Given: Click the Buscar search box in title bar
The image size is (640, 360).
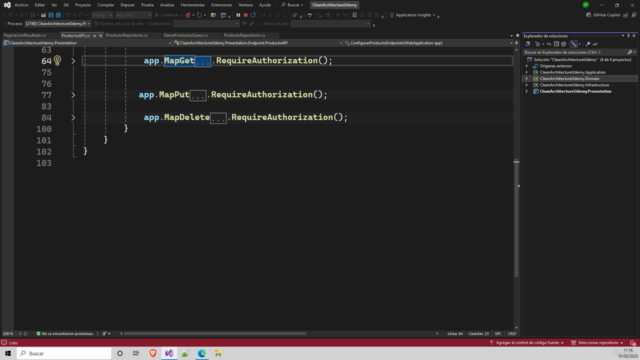Looking at the screenshot, I should (293, 5).
